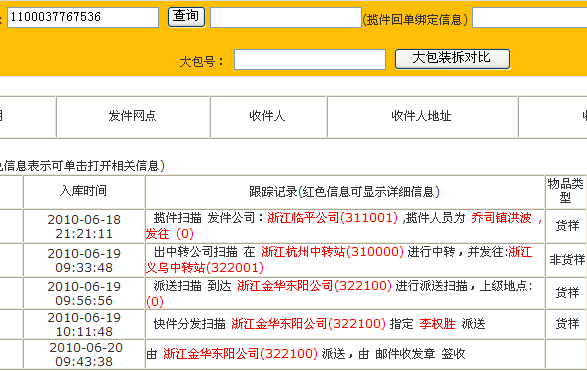The image size is (587, 371).
Task: Click the 物品类型 column header
Action: 566,191
